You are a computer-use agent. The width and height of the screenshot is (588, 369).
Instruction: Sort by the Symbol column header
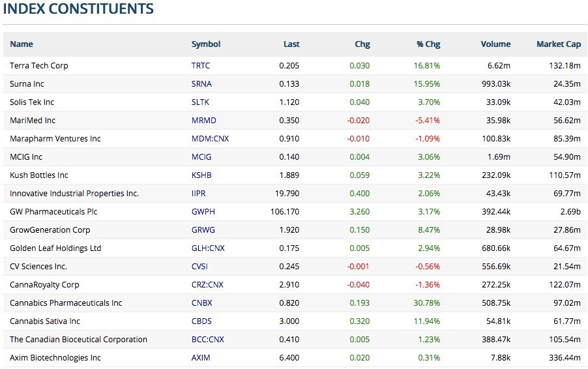[206, 44]
